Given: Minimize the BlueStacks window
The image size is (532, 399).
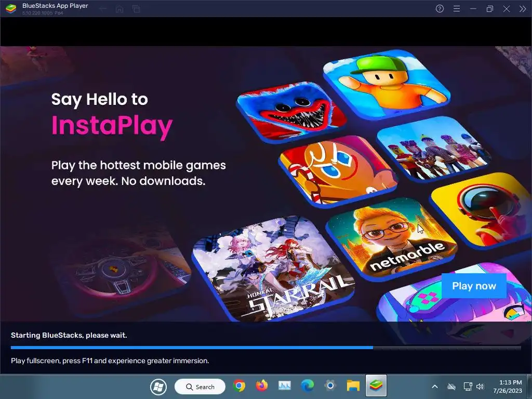Looking at the screenshot, I should (473, 9).
